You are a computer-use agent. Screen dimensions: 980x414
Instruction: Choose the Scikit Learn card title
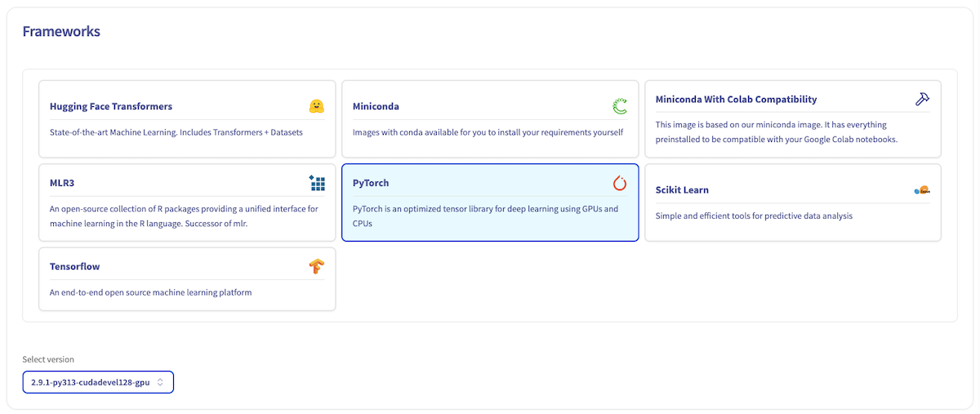682,189
